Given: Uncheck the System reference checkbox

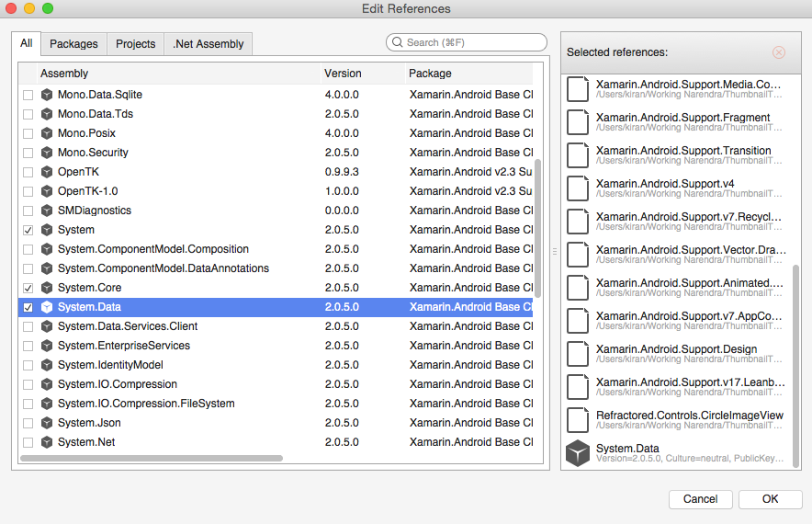Looking at the screenshot, I should coord(28,230).
